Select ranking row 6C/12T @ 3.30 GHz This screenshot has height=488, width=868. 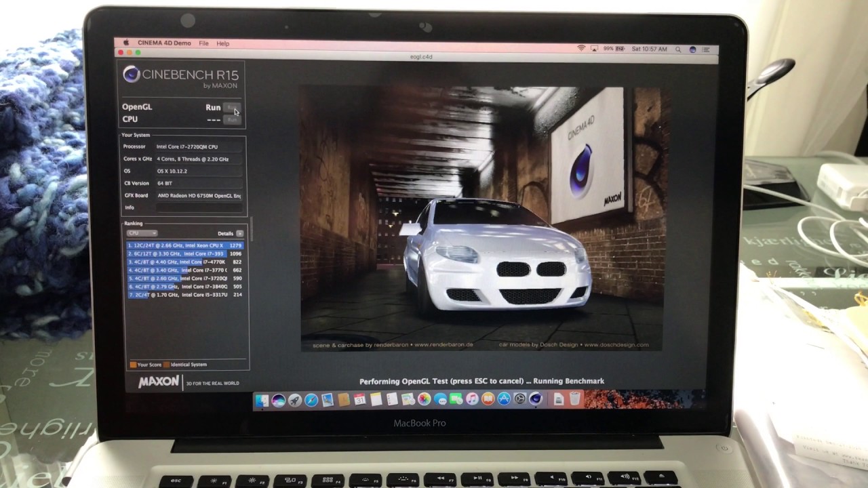tap(184, 253)
